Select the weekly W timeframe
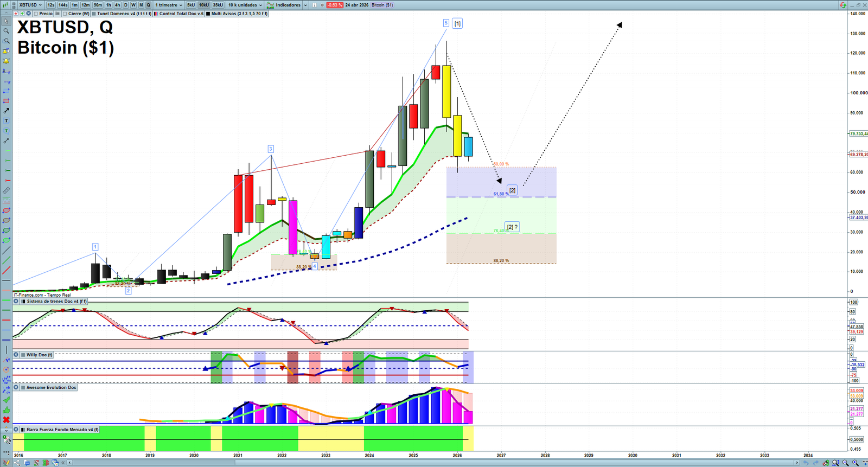This screenshot has width=868, height=467. tap(133, 5)
